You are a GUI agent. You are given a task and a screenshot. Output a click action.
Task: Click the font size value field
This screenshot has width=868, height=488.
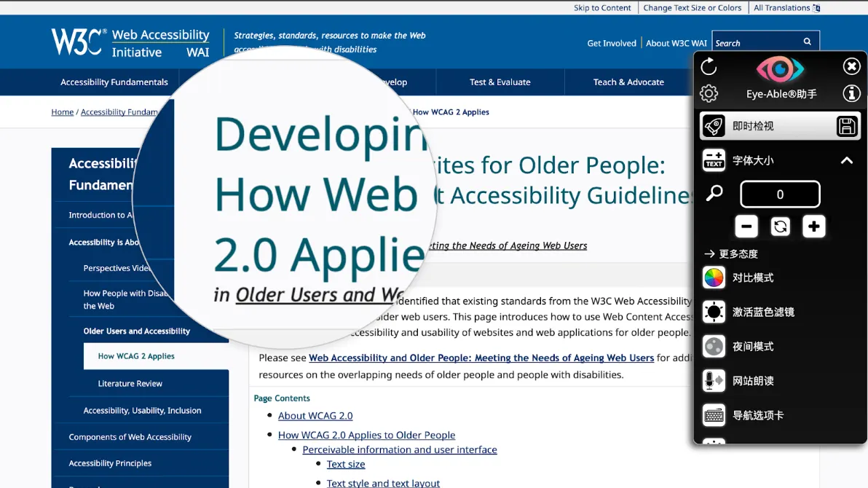780,194
